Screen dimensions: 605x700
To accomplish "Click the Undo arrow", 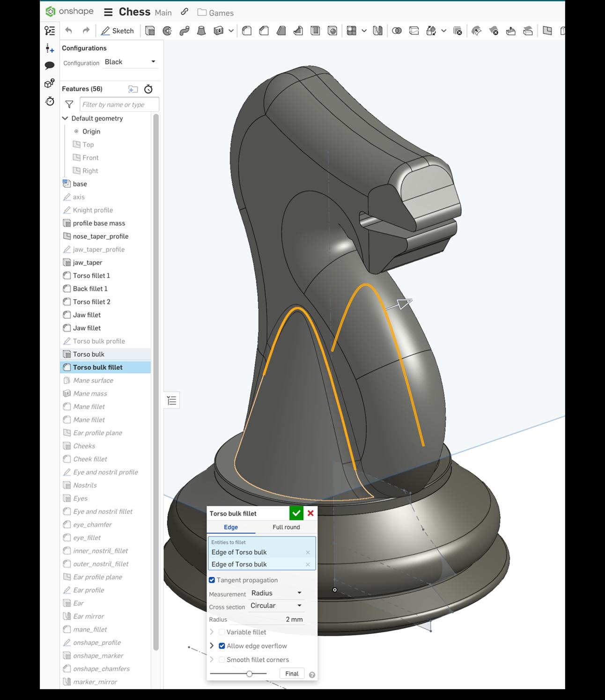I will click(69, 31).
